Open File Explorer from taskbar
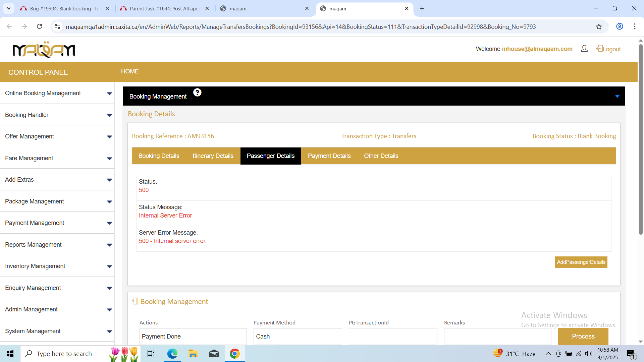Image resolution: width=644 pixels, height=362 pixels. tap(193, 354)
